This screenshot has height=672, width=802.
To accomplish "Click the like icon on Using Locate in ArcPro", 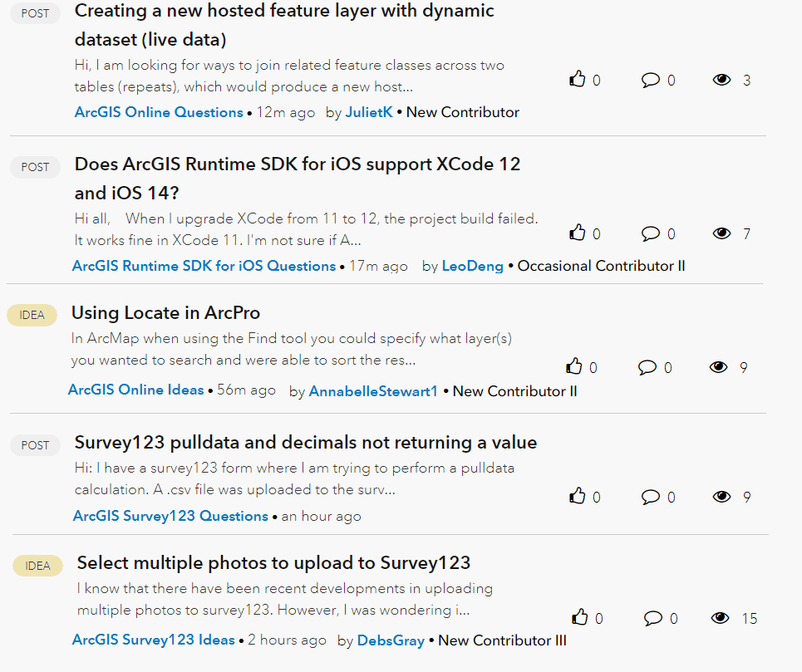I will pos(574,366).
